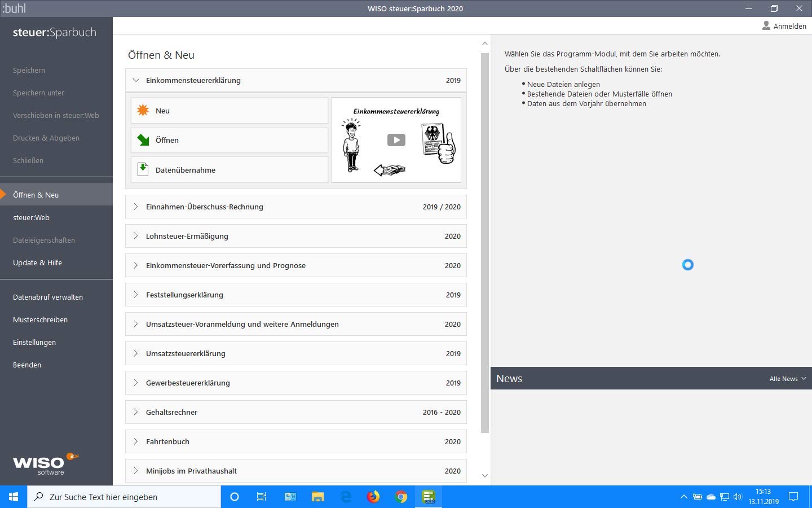Play the Einkommensteuererklärung intro video
Viewport: 812px width, 508px height.
tap(396, 140)
